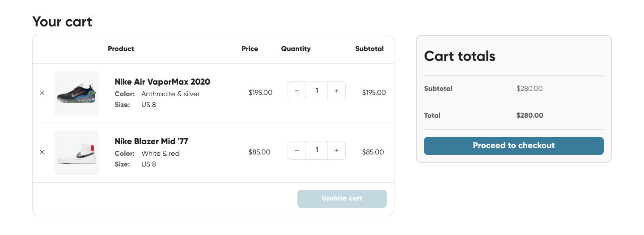The width and height of the screenshot is (644, 235).
Task: Click the Quantity column header
Action: pyautogui.click(x=296, y=49)
